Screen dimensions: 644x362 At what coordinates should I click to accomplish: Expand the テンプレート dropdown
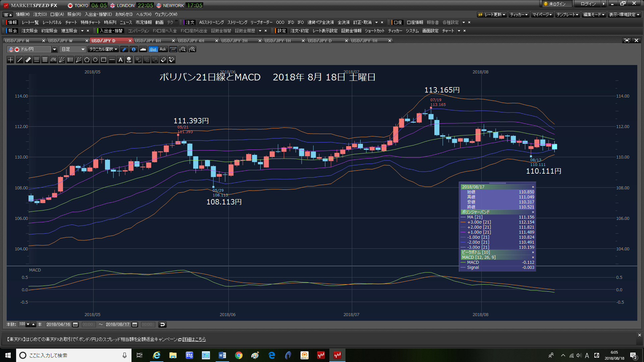click(x=568, y=14)
